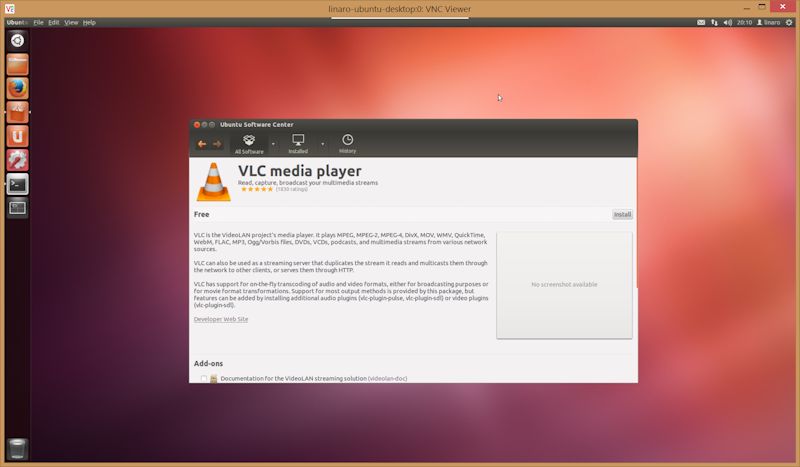Image resolution: width=800 pixels, height=467 pixels.
Task: Open the Ubuntu Dash home launcher
Action: (x=17, y=41)
